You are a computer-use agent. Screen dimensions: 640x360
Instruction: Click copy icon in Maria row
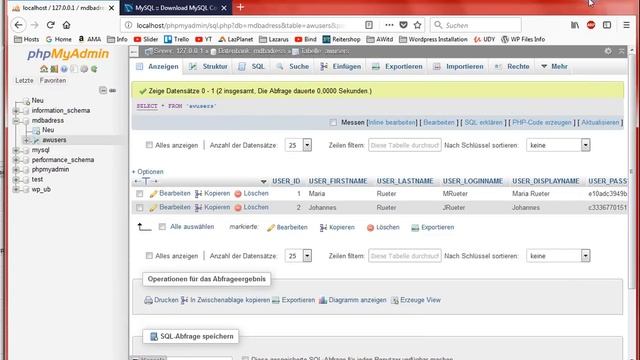click(x=198, y=194)
